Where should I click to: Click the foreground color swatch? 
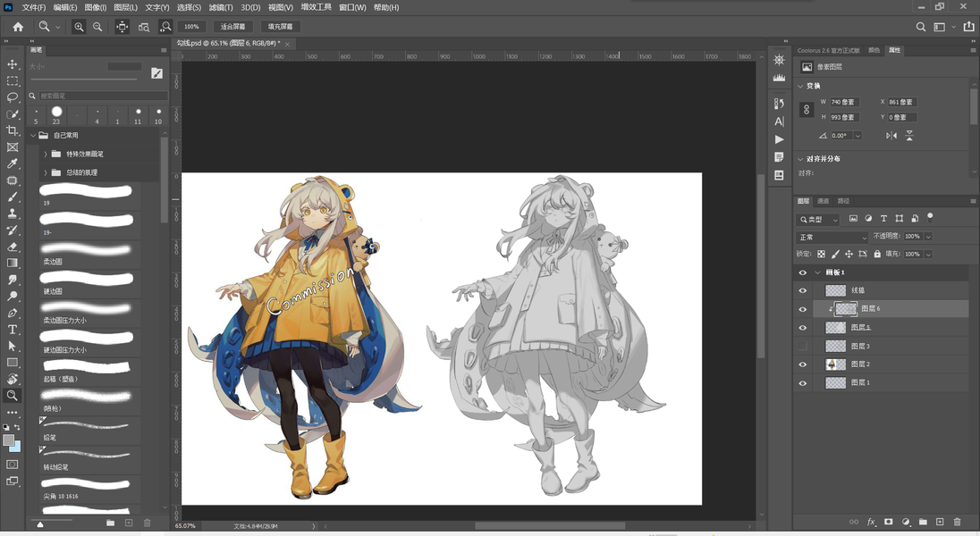coord(9,440)
